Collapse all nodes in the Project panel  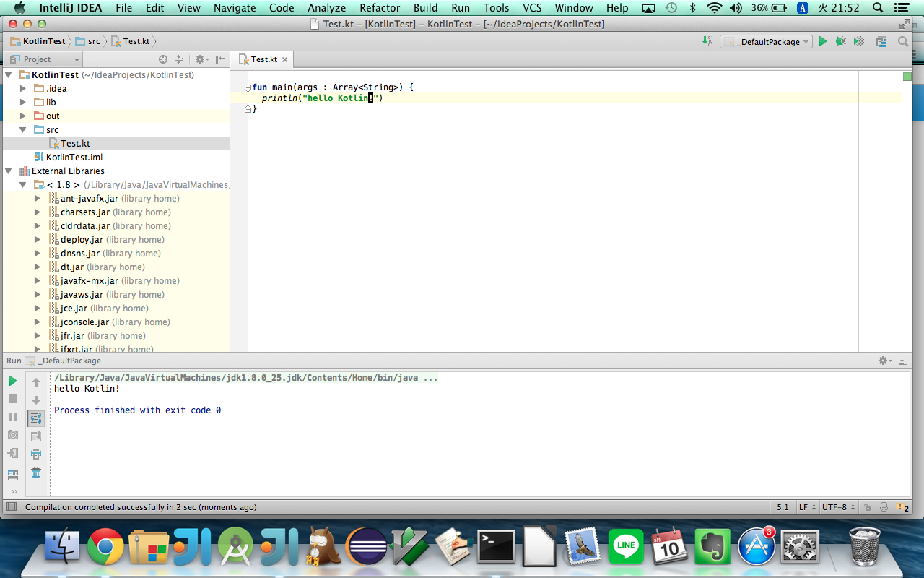[179, 59]
